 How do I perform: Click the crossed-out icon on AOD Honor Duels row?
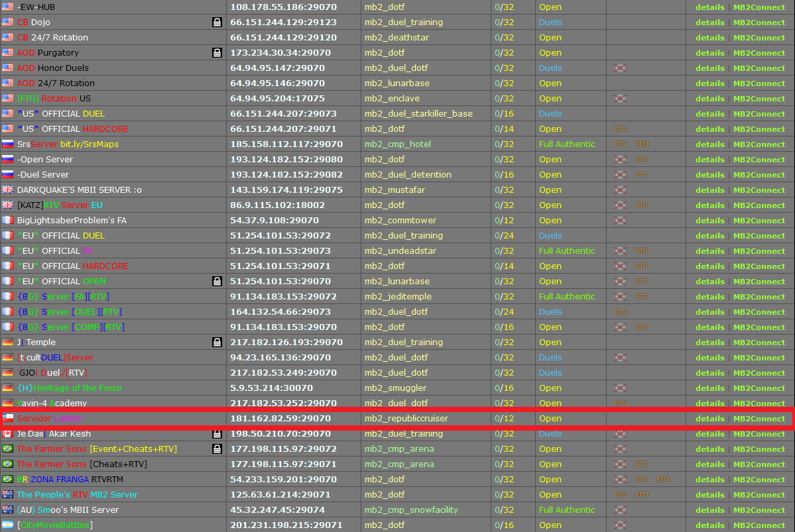(620, 68)
